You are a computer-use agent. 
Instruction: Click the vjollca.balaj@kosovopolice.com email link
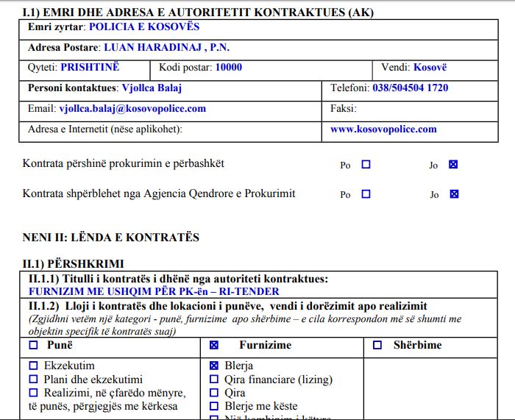(x=132, y=109)
